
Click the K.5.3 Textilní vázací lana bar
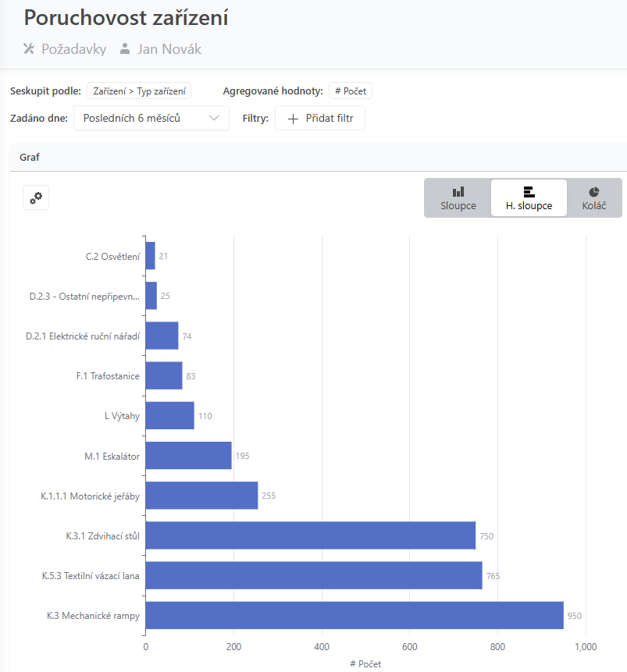coord(314,575)
